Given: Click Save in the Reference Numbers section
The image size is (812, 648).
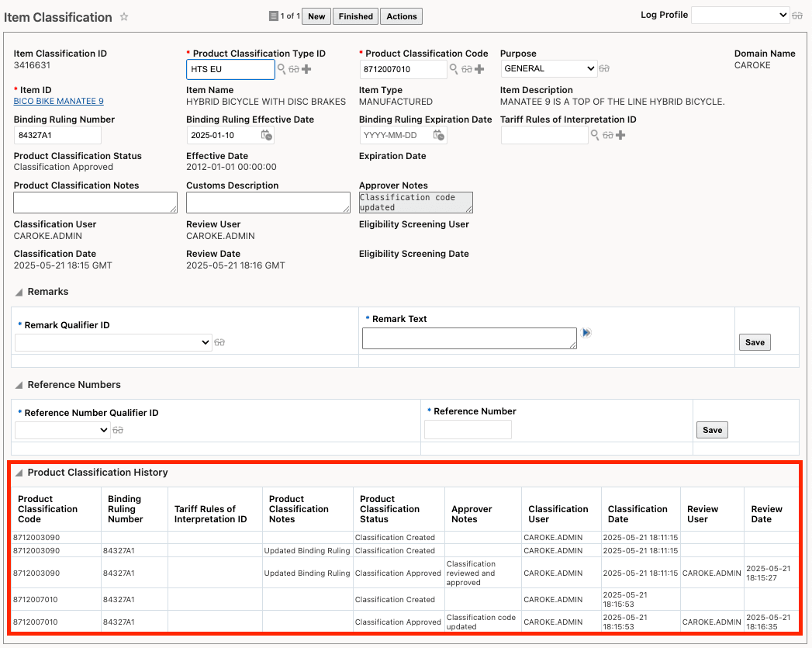Looking at the screenshot, I should point(712,429).
